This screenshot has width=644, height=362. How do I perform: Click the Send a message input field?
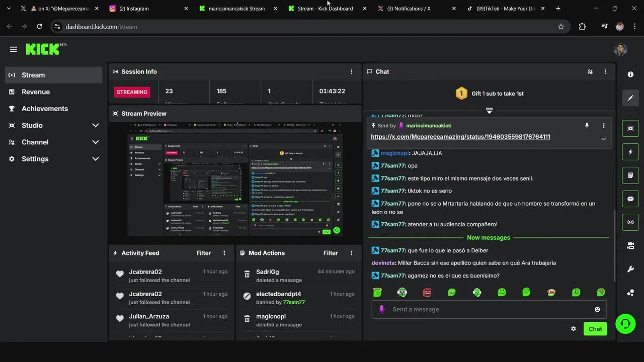tap(489, 309)
